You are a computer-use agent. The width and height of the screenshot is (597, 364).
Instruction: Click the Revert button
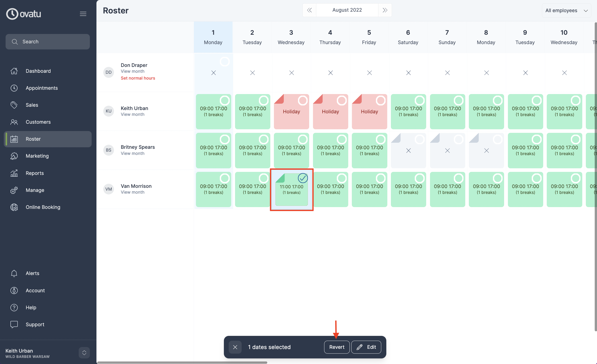pos(337,347)
